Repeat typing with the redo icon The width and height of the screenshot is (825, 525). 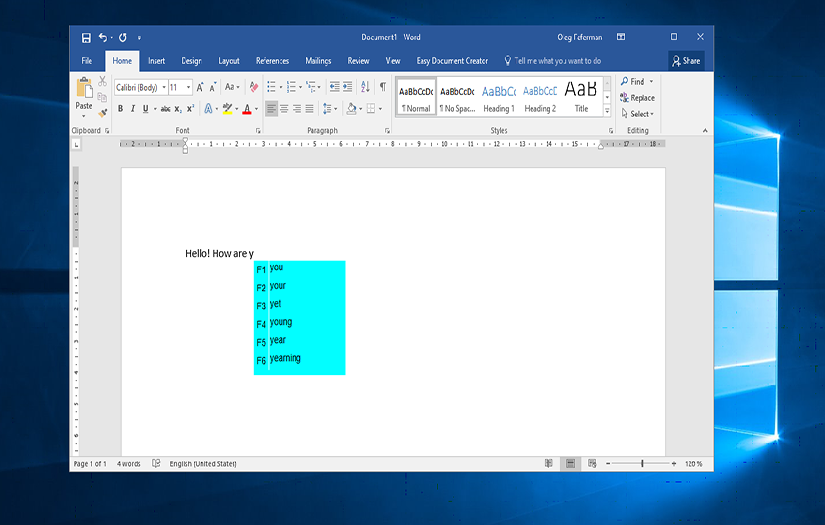[123, 37]
